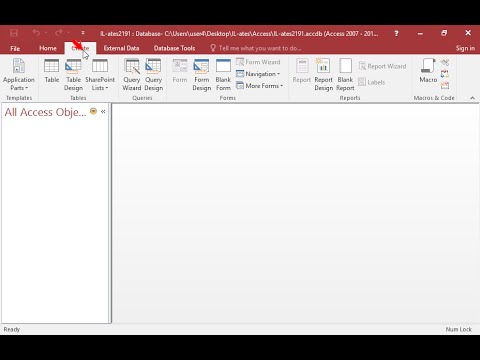Restore down the Access window
The width and height of the screenshot is (480, 360).
(444, 33)
